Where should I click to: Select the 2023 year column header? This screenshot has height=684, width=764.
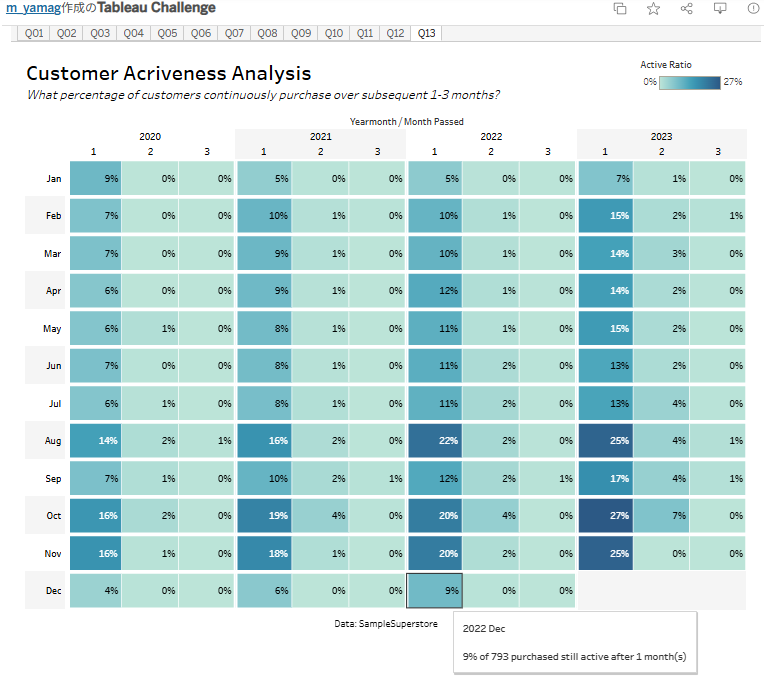pyautogui.click(x=661, y=136)
